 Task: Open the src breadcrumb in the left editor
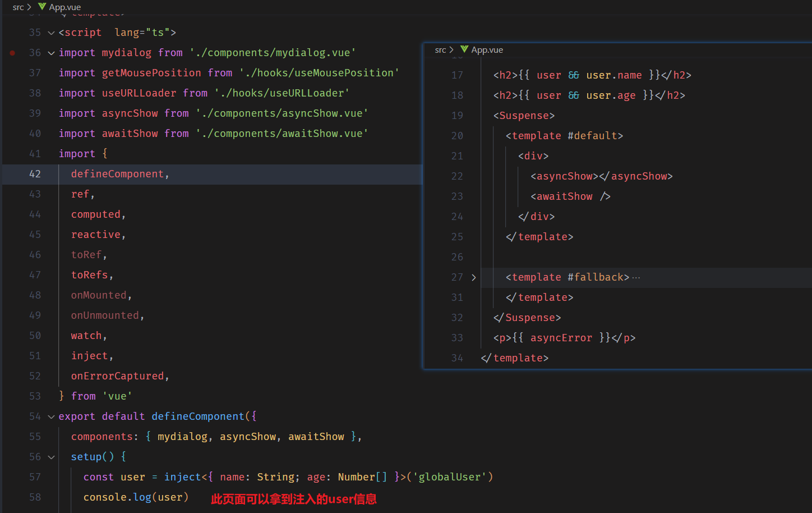pos(18,7)
